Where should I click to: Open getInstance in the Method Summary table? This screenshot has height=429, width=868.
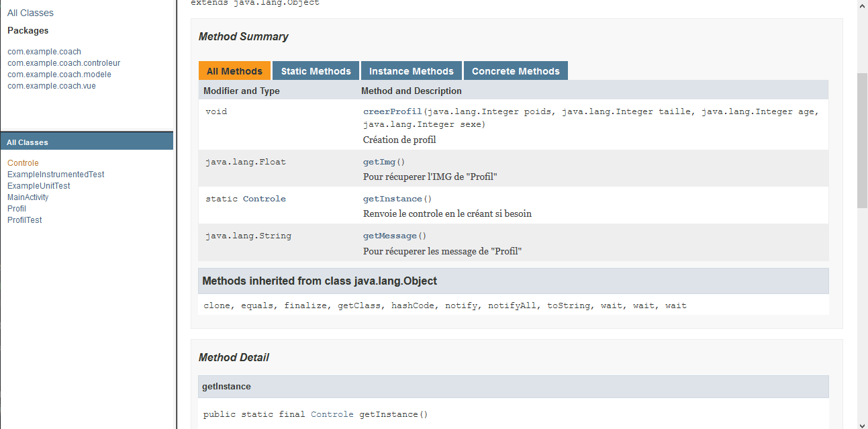coord(392,199)
